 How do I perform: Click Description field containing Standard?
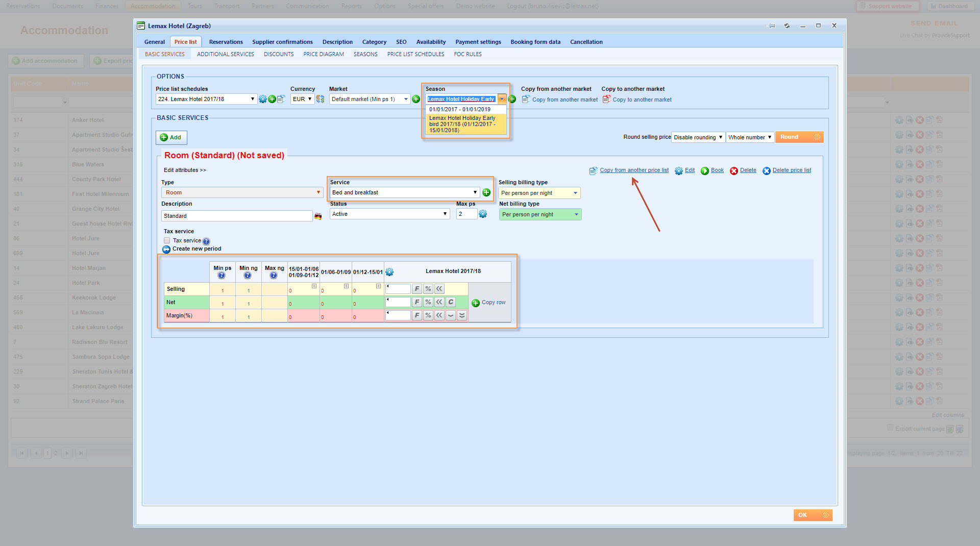[237, 216]
